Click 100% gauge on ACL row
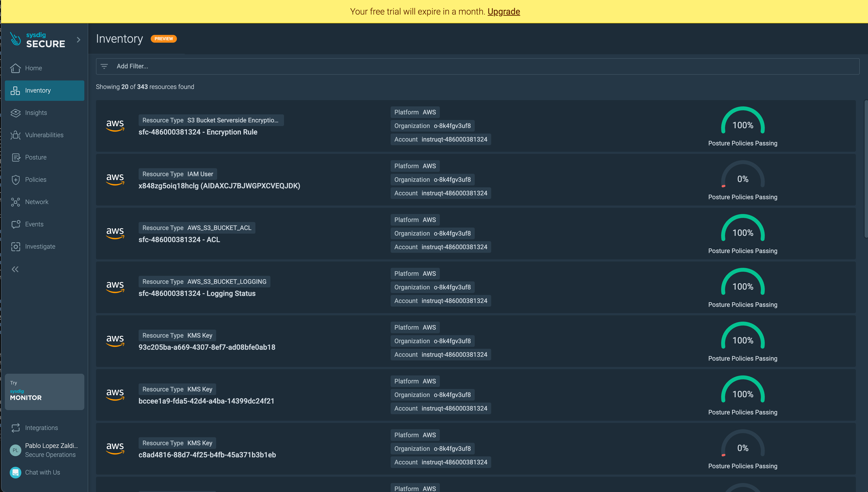 743,228
